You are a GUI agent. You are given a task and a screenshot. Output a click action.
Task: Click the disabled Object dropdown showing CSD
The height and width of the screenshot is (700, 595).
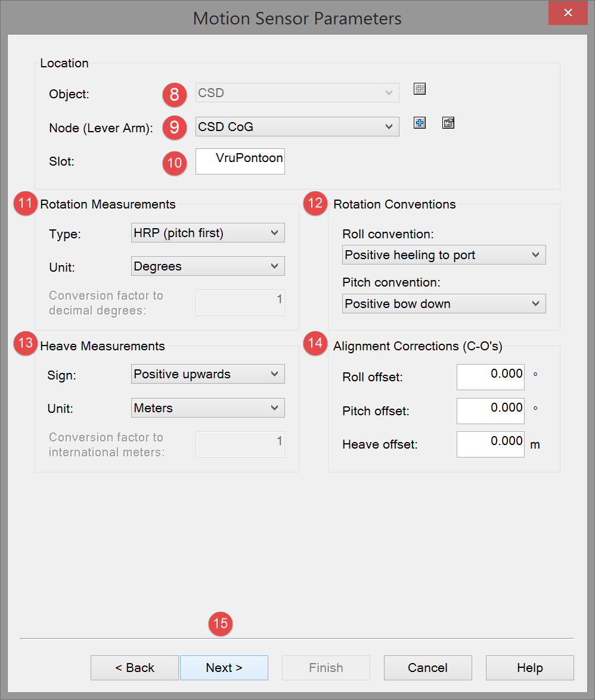point(297,93)
